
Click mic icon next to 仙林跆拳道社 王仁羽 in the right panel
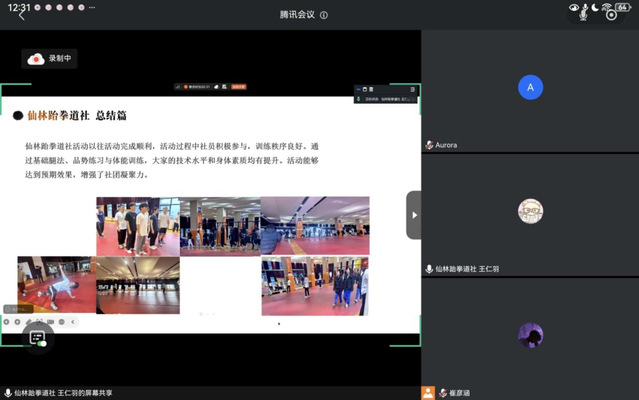429,269
